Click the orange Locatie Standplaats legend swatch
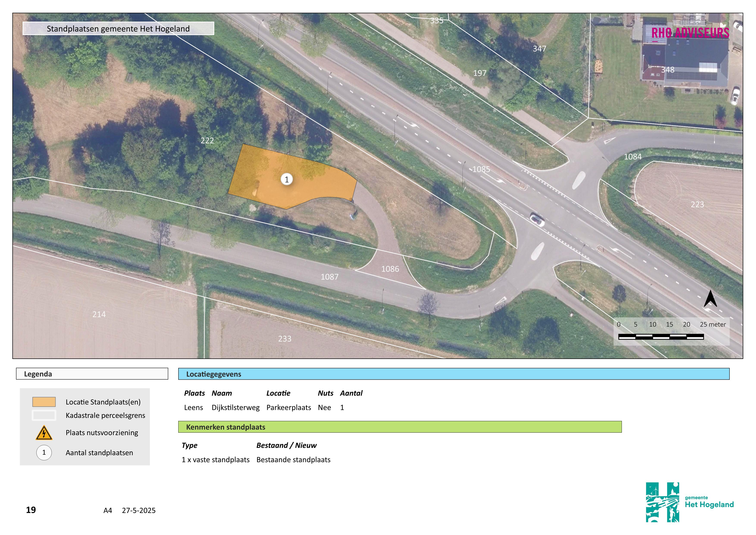The height and width of the screenshot is (535, 756). coord(44,402)
